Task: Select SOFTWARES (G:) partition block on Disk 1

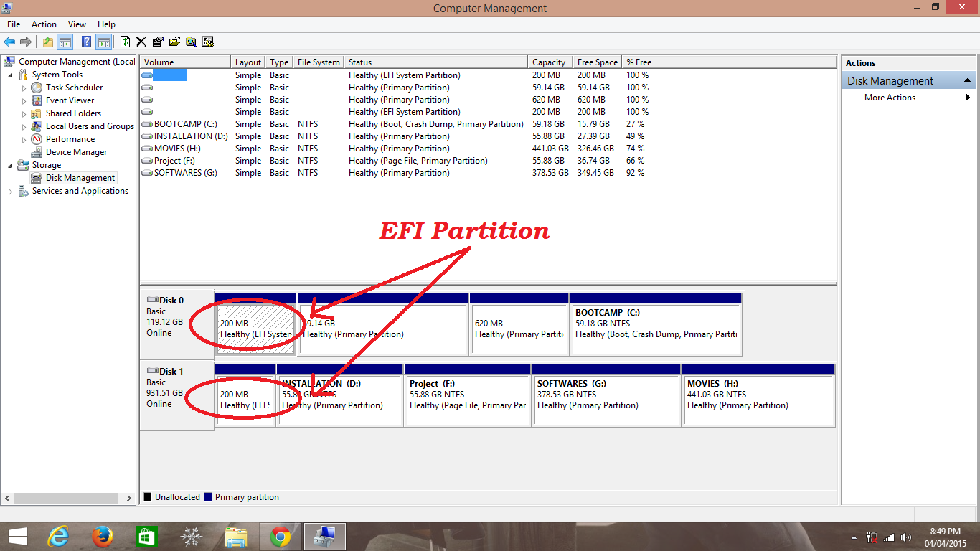Action: (x=606, y=395)
